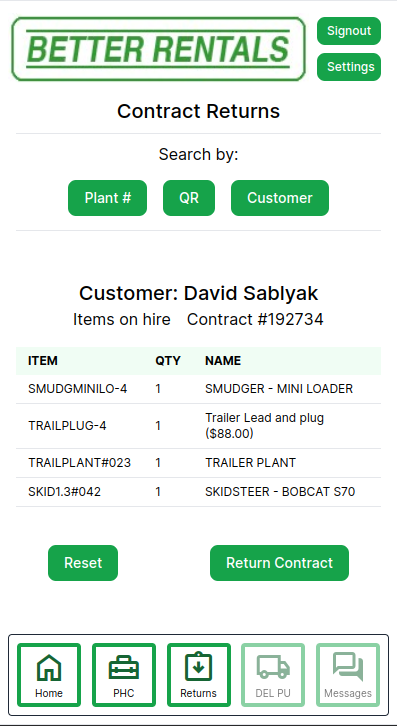
Task: Search by QR button
Action: (x=189, y=198)
